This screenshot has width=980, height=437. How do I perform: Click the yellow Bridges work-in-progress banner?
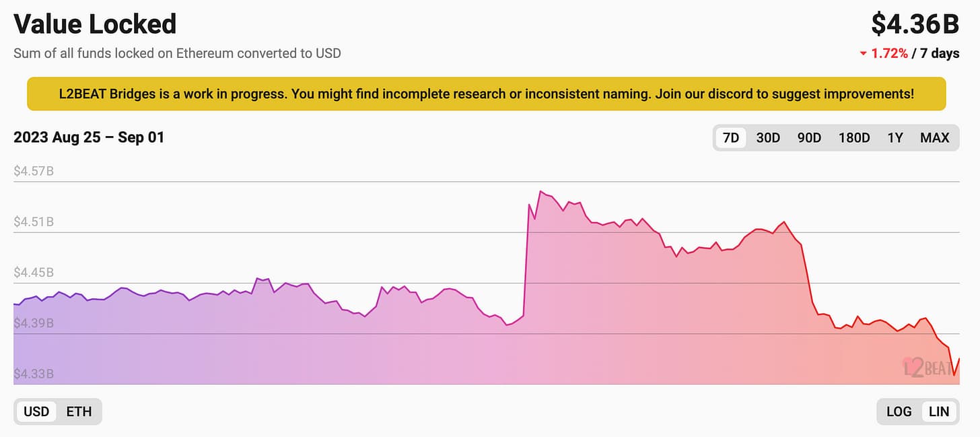486,94
